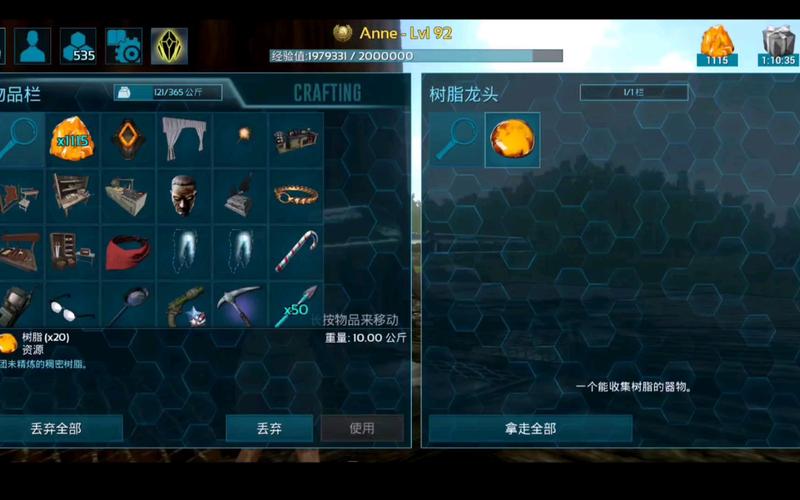800x500 pixels.
Task: Select the metal pickaxe in inventory
Action: point(240,305)
